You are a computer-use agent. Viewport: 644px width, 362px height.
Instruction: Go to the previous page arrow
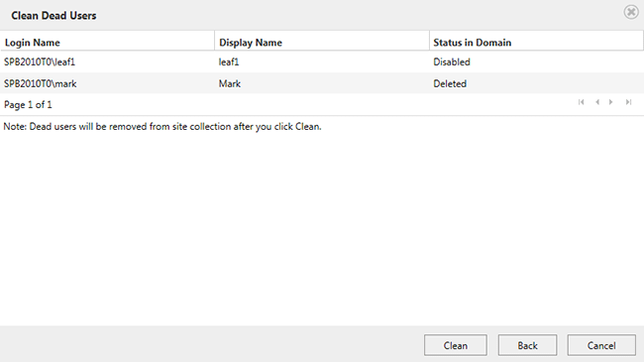click(x=597, y=102)
